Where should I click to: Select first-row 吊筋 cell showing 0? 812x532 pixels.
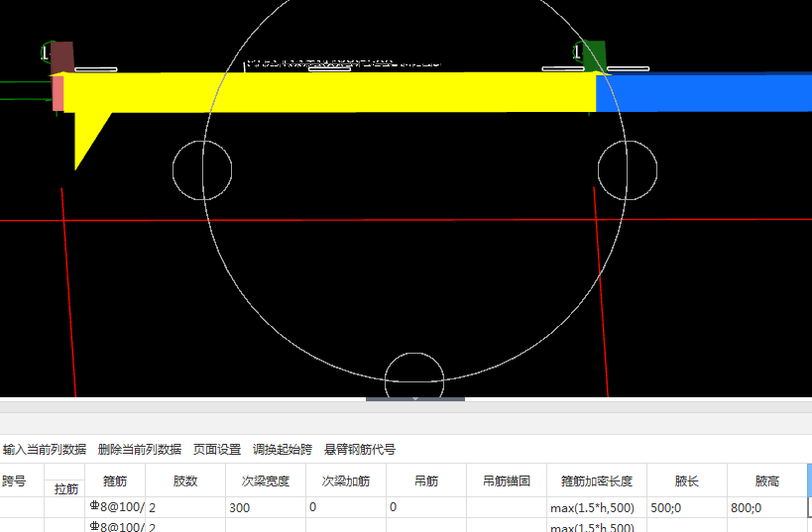point(426,507)
